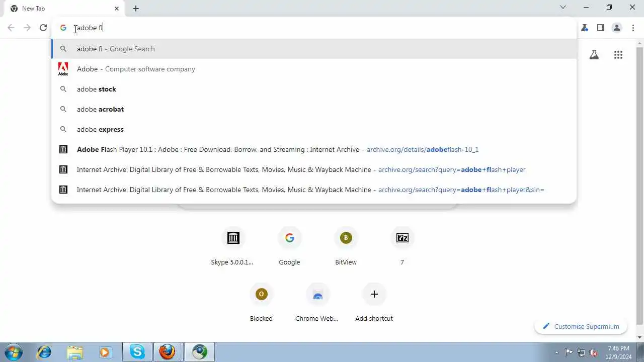Choose the 'adobe express' suggestion
This screenshot has width=644, height=362.
click(314, 129)
